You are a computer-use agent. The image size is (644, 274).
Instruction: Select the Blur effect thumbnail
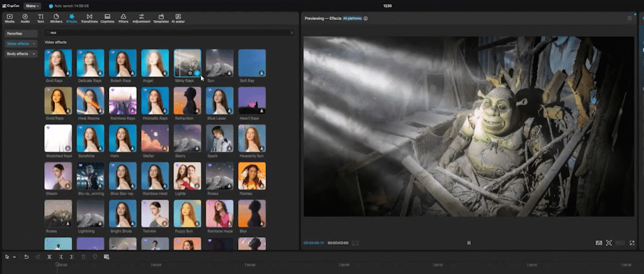(x=252, y=213)
